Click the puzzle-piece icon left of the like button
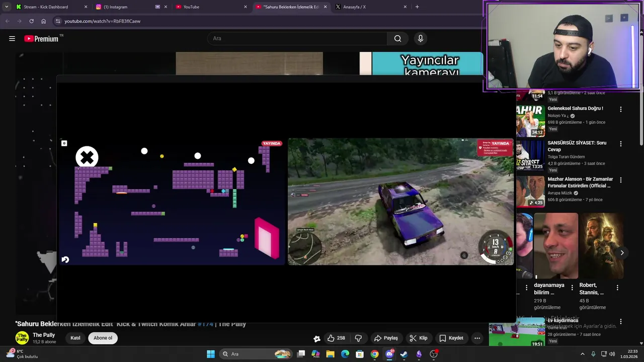Viewport: 644px width, 362px height. click(316, 338)
